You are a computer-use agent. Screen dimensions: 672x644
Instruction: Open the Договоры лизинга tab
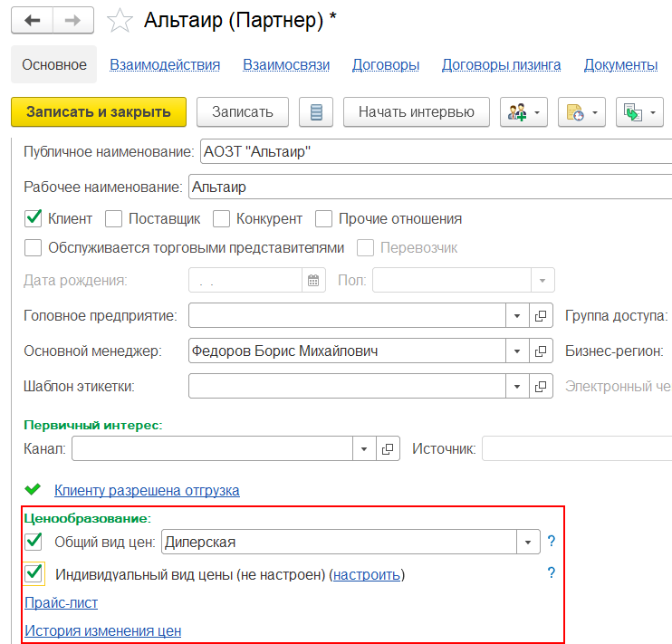pos(501,64)
